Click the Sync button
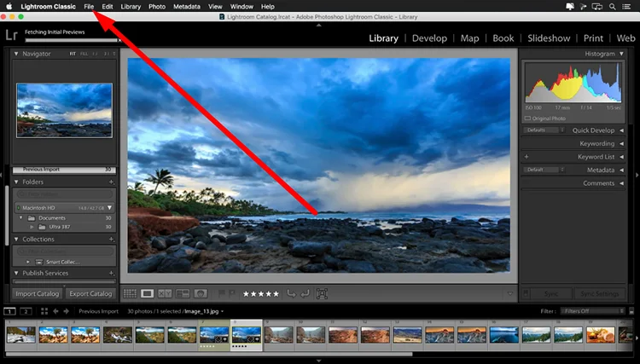This screenshot has height=364, width=640. coord(551,293)
